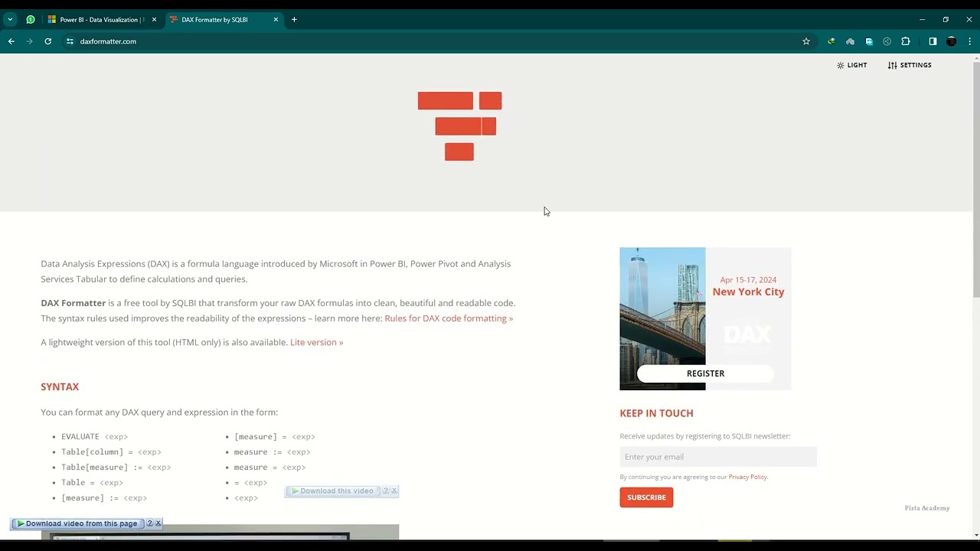
Task: Click the scrollbar up arrow
Action: [x=975, y=59]
